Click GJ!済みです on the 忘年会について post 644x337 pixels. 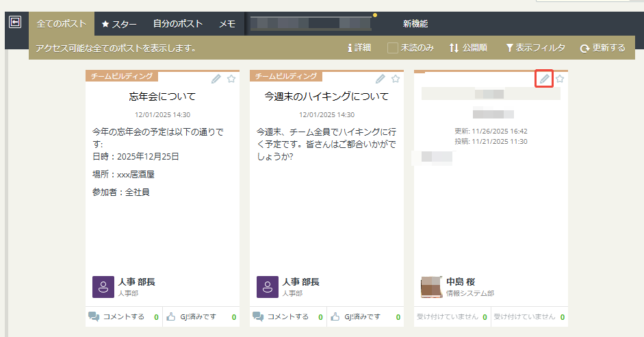pyautogui.click(x=201, y=317)
